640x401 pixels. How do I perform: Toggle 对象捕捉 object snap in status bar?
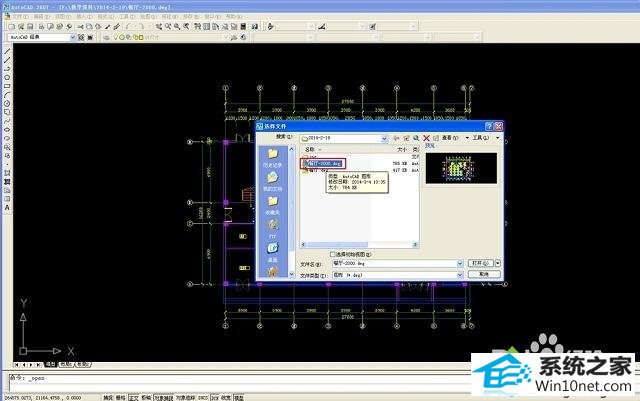click(164, 397)
